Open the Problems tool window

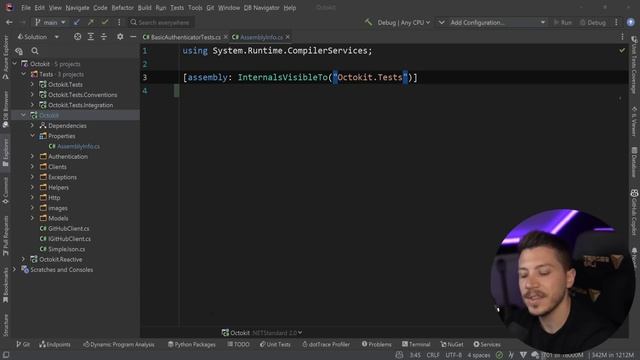tap(376, 344)
